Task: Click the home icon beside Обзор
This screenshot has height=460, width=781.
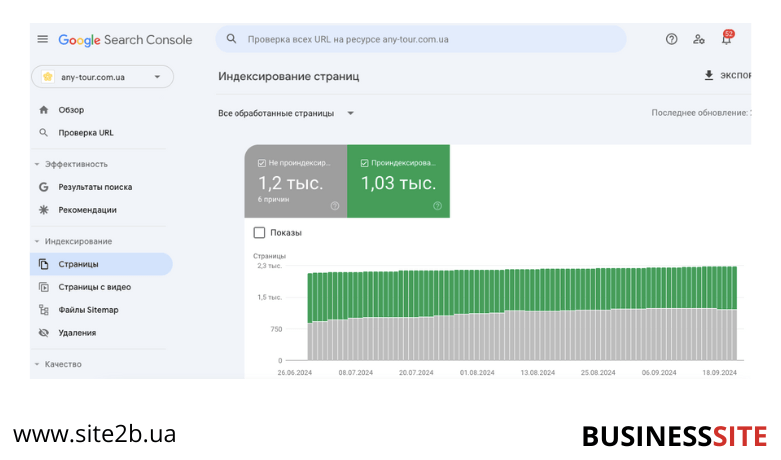Action: [44, 110]
